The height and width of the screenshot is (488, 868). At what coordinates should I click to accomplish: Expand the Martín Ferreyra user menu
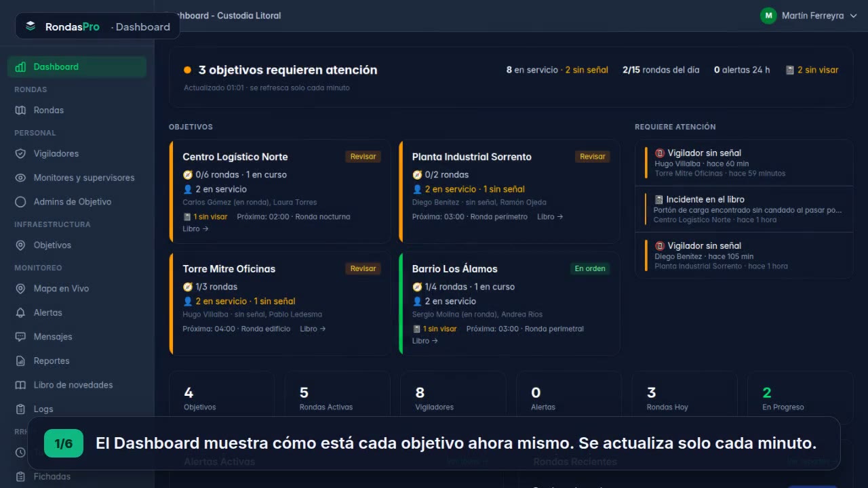pyautogui.click(x=809, y=16)
